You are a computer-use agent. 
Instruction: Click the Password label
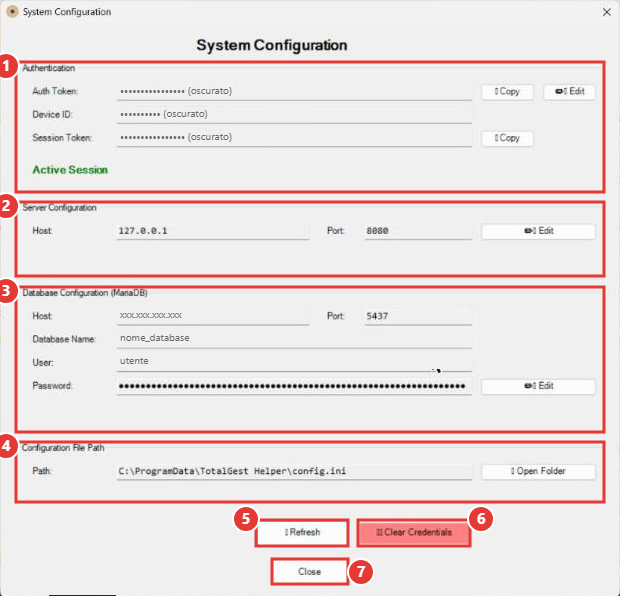(52, 386)
